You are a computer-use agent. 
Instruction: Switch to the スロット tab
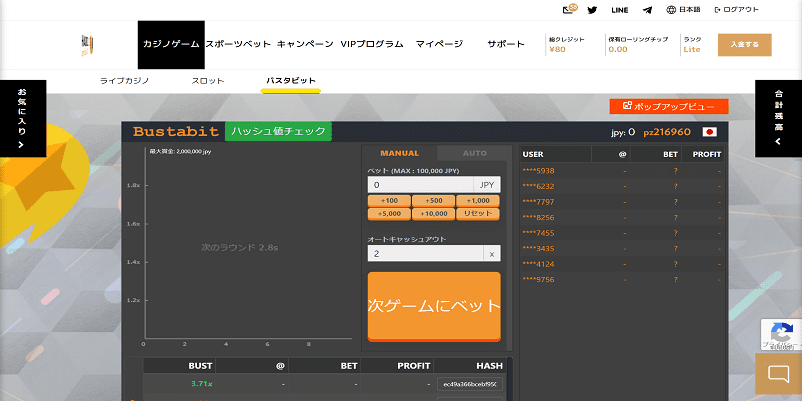point(208,81)
